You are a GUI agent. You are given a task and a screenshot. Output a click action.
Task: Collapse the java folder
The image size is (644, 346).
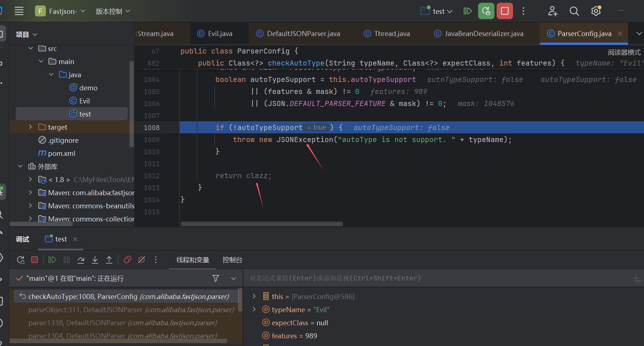coord(51,75)
